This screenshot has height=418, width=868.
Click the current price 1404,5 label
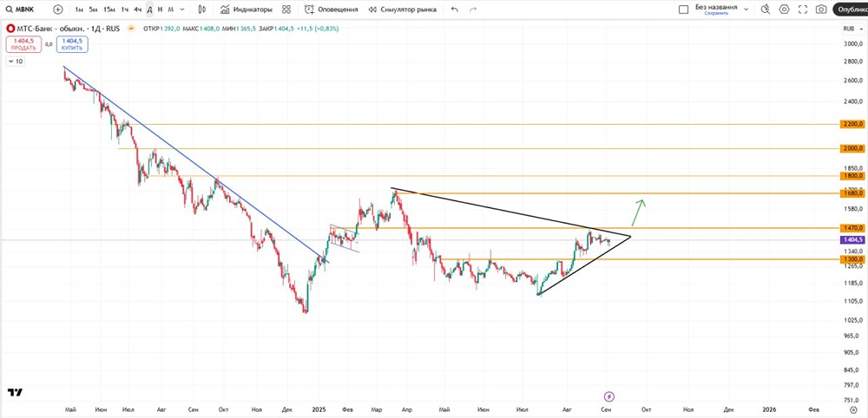853,240
